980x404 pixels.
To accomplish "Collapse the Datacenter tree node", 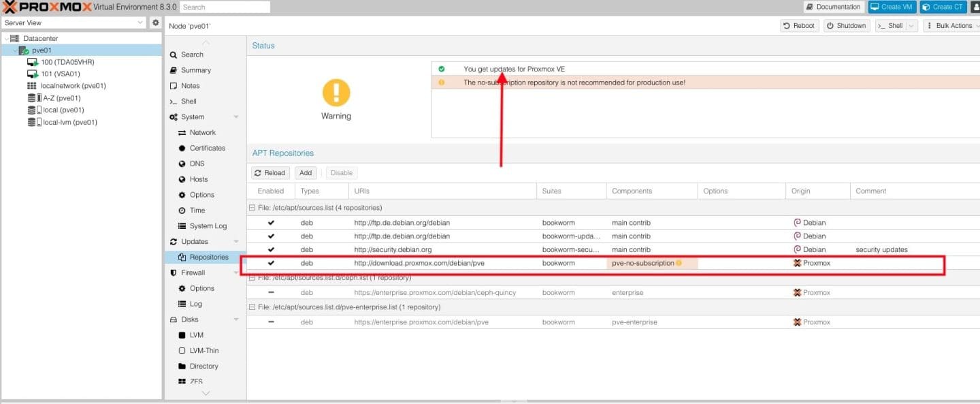I will (7, 39).
